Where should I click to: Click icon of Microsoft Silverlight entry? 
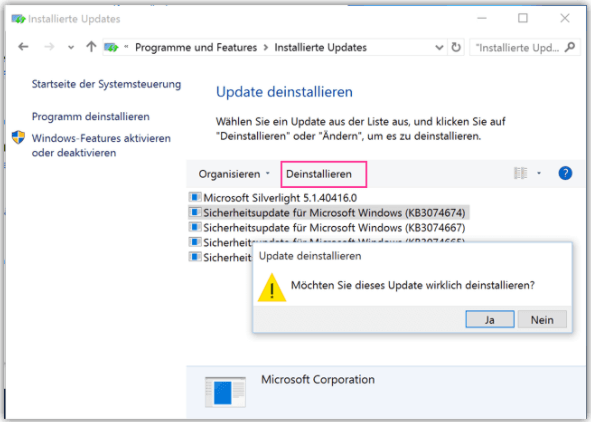pyautogui.click(x=194, y=197)
